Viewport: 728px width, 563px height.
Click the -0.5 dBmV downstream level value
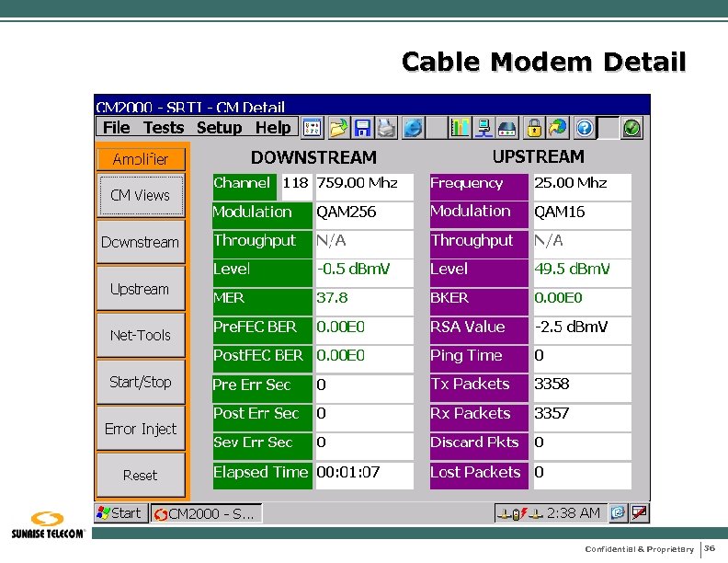365,273
